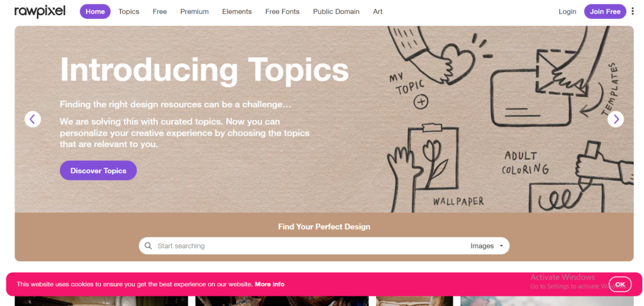
Task: Open Free Fonts page
Action: click(282, 11)
